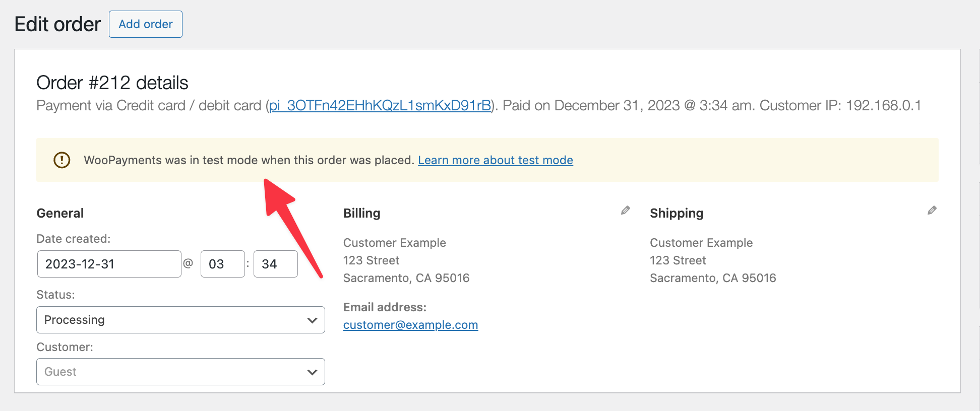Click the billing address Sacramento line
Screen dimensions: 980x411
click(x=406, y=278)
